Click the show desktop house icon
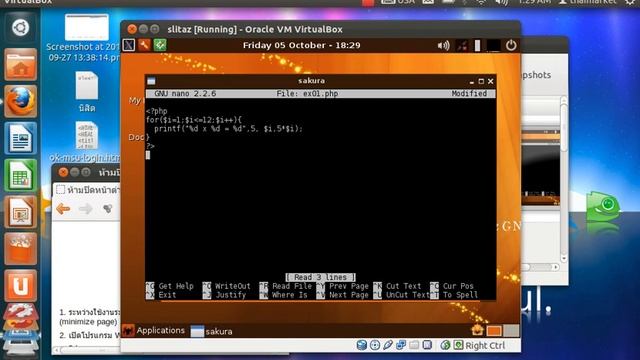This screenshot has height=360, width=640. point(477,330)
